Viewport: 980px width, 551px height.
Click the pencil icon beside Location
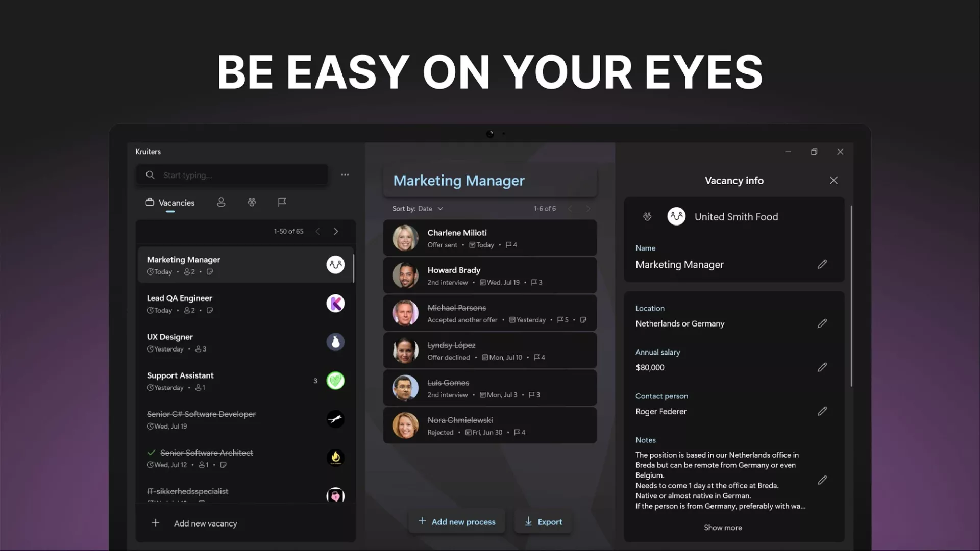tap(822, 323)
